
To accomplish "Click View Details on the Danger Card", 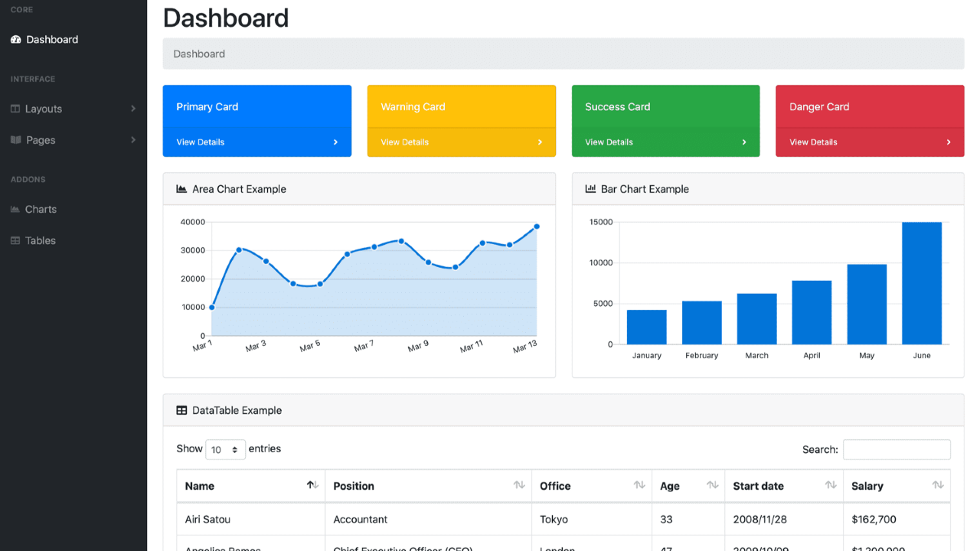I will coord(813,142).
